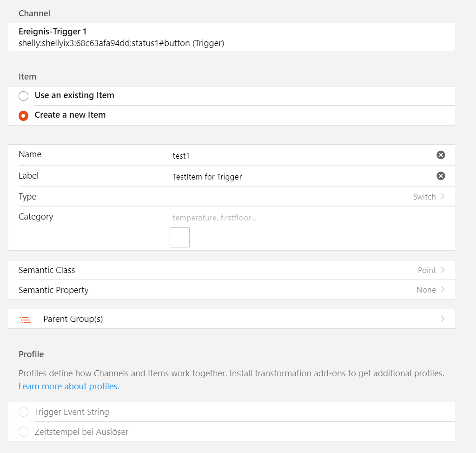Select the 'Create a new Item' radio button
This screenshot has width=476, height=453.
click(x=23, y=115)
